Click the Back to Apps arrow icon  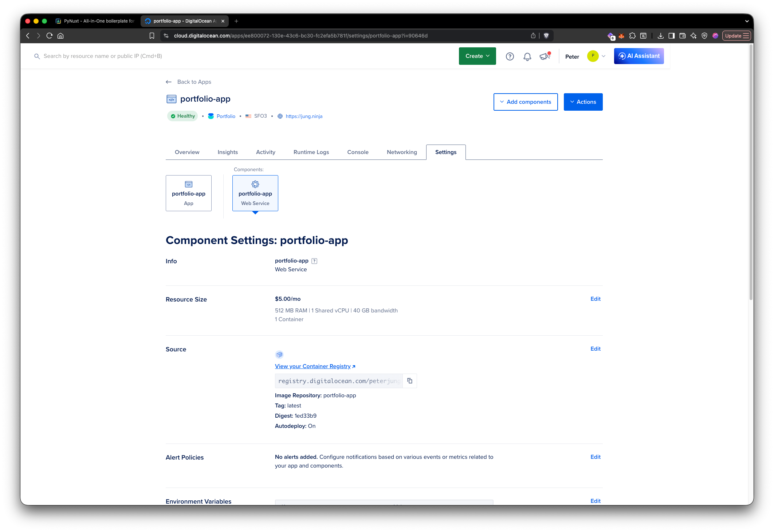169,82
